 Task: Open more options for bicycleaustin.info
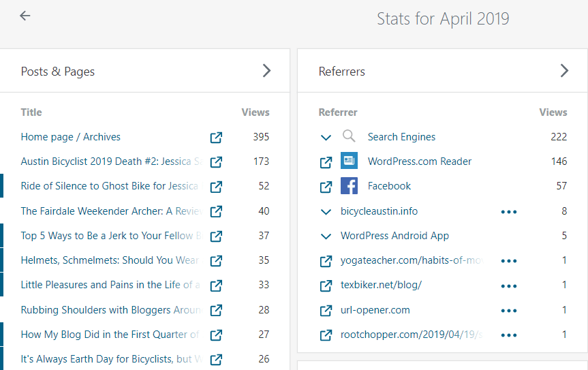pos(509,212)
